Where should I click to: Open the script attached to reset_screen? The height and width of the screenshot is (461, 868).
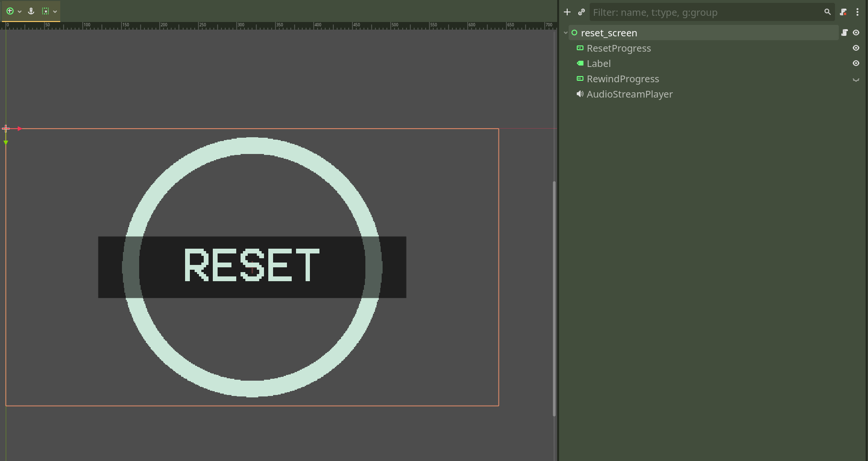845,33
